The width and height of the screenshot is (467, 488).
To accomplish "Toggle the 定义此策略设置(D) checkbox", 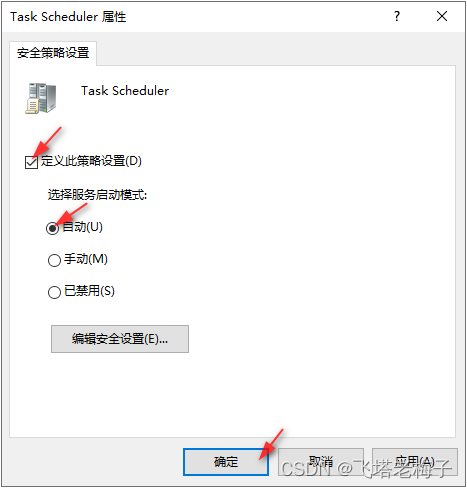I will pyautogui.click(x=31, y=162).
